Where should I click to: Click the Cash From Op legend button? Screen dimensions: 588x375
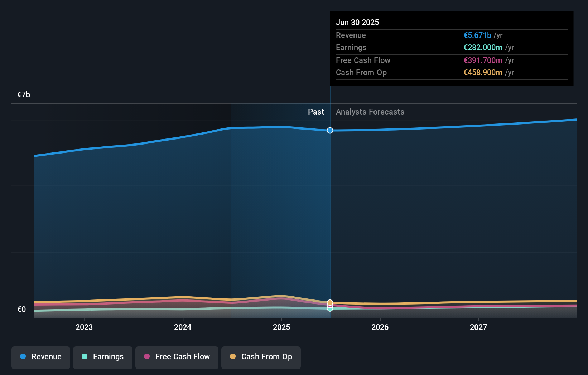coord(261,357)
